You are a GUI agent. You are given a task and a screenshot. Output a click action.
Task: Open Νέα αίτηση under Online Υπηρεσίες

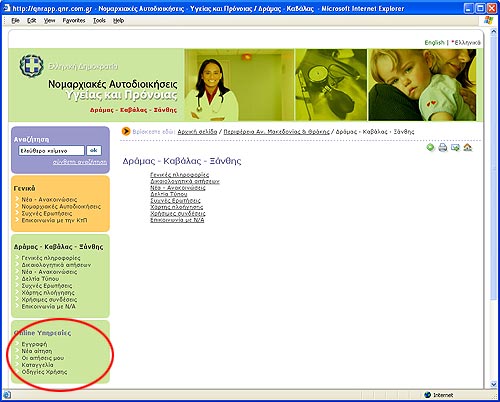37,351
